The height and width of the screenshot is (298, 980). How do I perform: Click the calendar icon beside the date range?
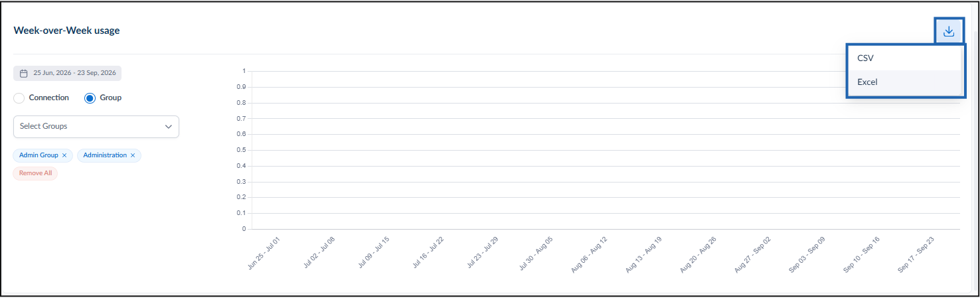pos(24,74)
